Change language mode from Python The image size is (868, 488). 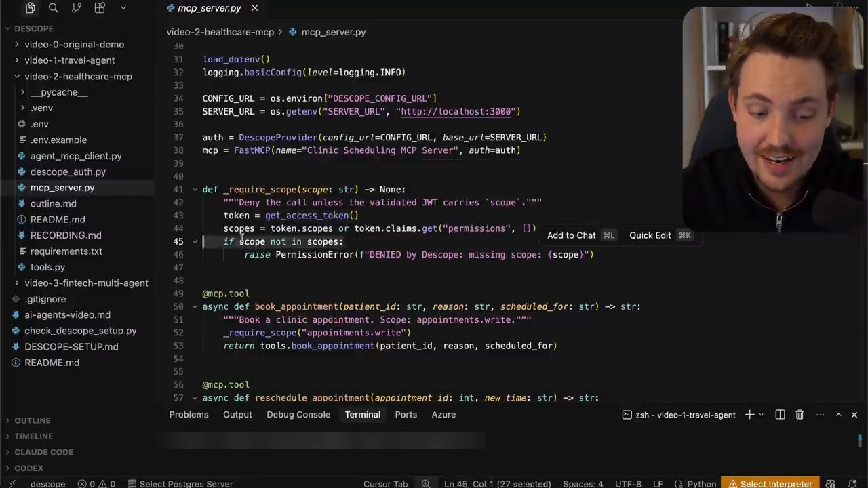pos(701,483)
